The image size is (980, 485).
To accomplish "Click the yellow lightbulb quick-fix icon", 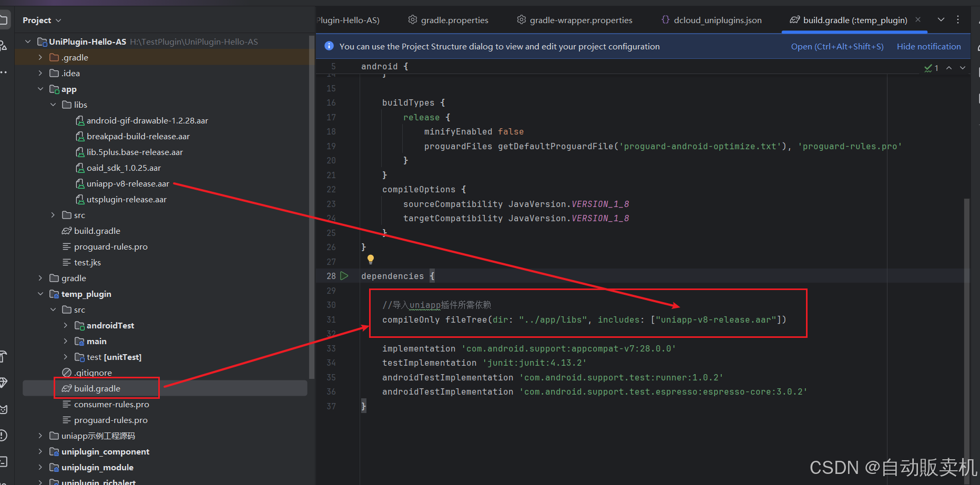I will tap(371, 259).
